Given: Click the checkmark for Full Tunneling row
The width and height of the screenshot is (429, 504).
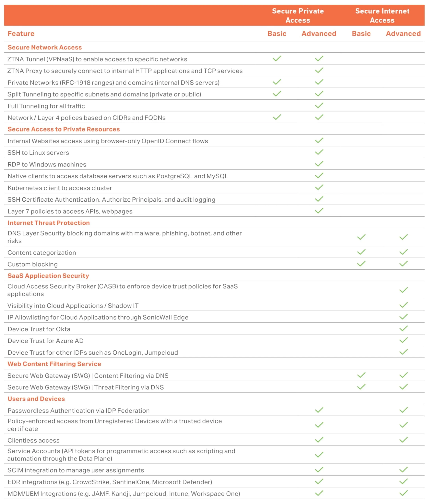Looking at the screenshot, I should point(319,106).
